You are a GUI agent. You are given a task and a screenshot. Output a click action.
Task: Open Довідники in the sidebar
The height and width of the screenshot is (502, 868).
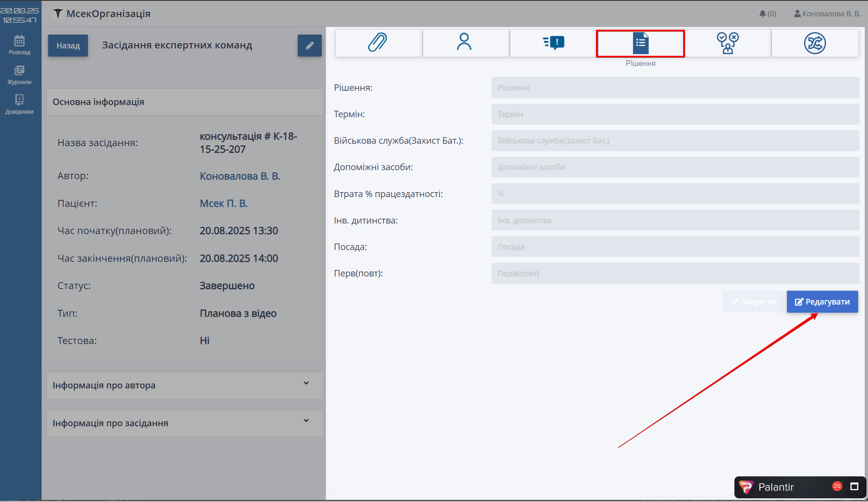coord(20,104)
